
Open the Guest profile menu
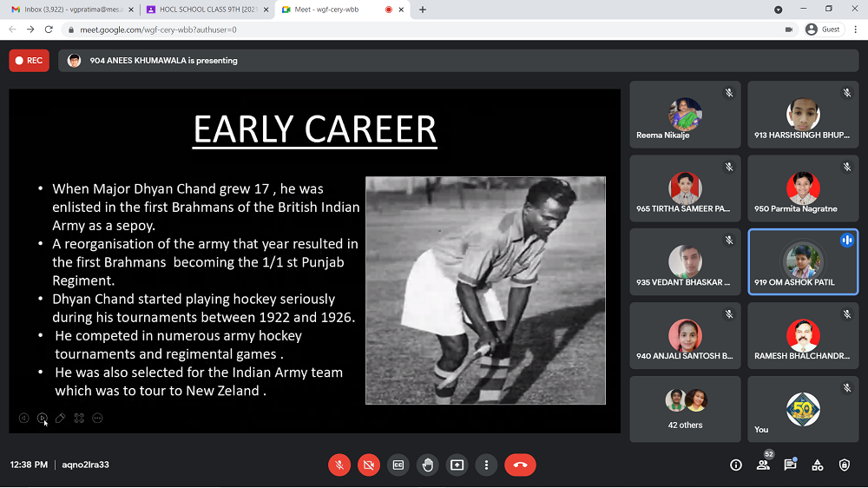823,30
